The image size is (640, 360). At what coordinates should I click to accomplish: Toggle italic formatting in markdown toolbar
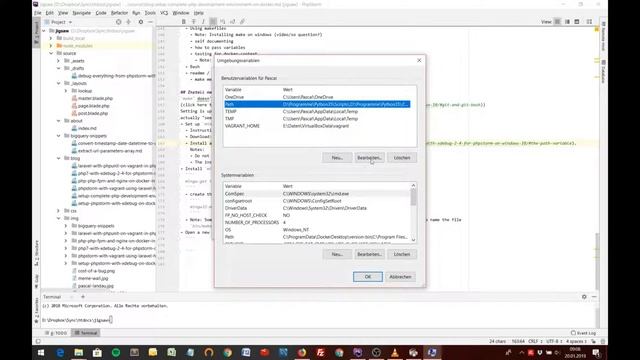(x=203, y=22)
